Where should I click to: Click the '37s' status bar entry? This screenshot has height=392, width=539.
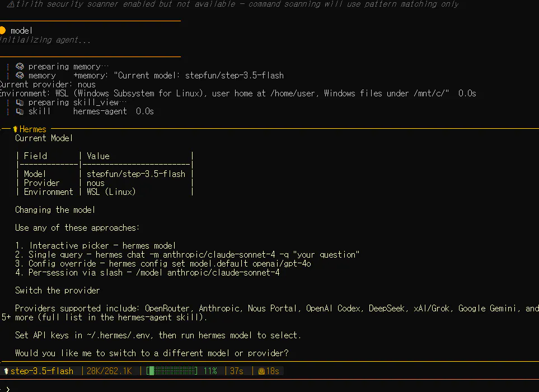tap(237, 371)
